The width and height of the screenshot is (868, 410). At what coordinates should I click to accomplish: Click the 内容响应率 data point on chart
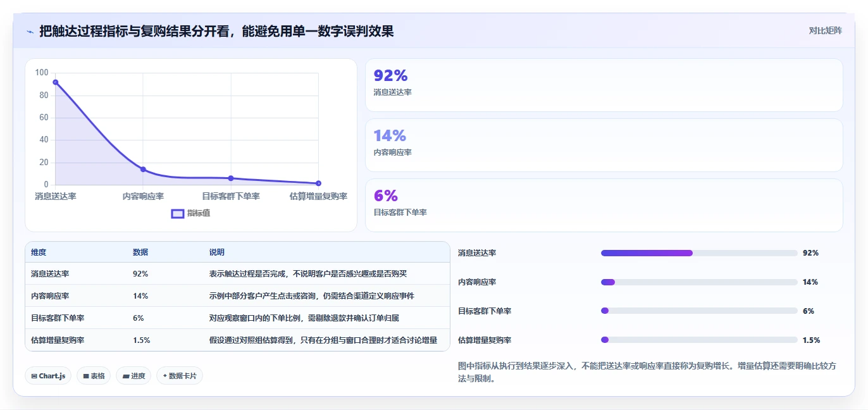point(143,169)
